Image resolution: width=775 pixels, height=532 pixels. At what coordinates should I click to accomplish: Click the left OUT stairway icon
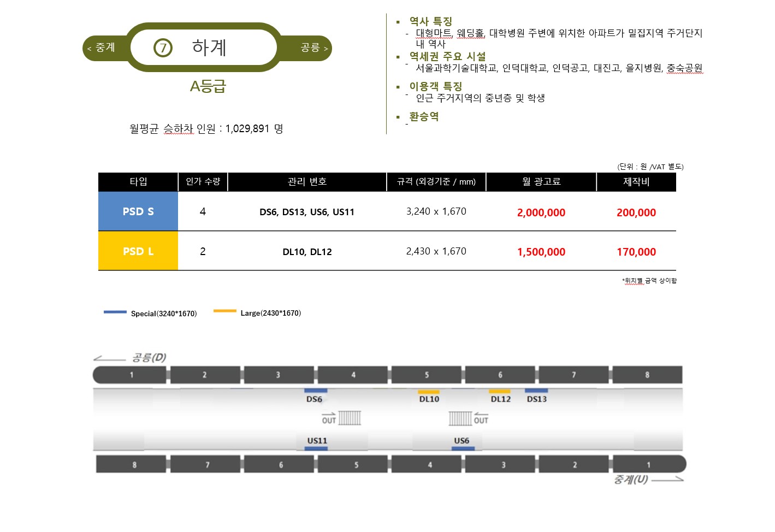(341, 418)
